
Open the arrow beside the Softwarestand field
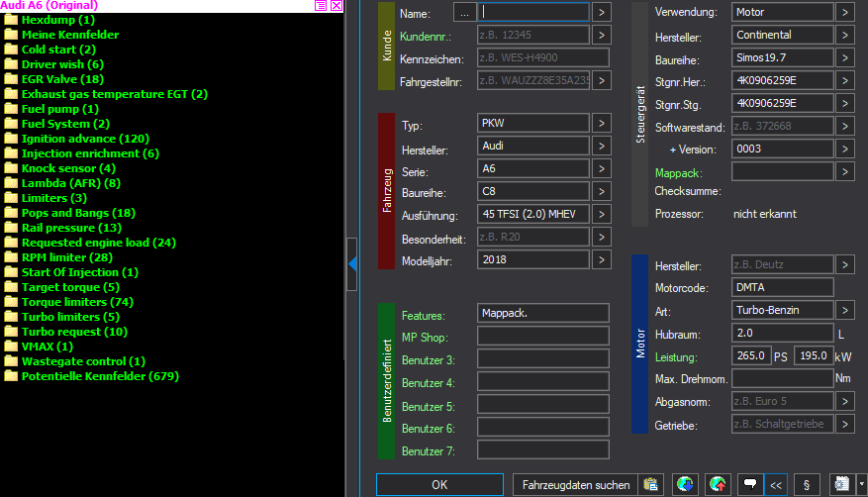point(845,126)
